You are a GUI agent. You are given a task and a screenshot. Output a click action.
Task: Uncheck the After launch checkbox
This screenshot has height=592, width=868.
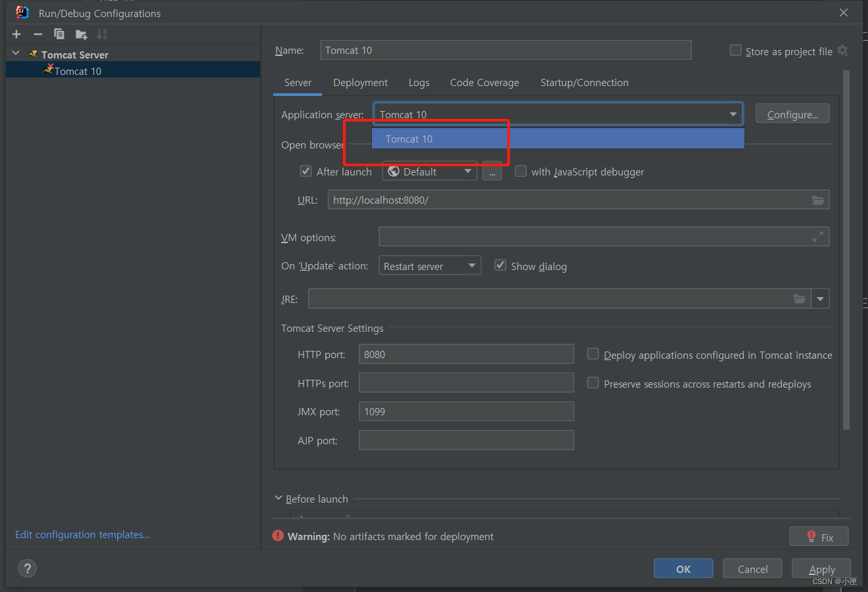tap(306, 171)
